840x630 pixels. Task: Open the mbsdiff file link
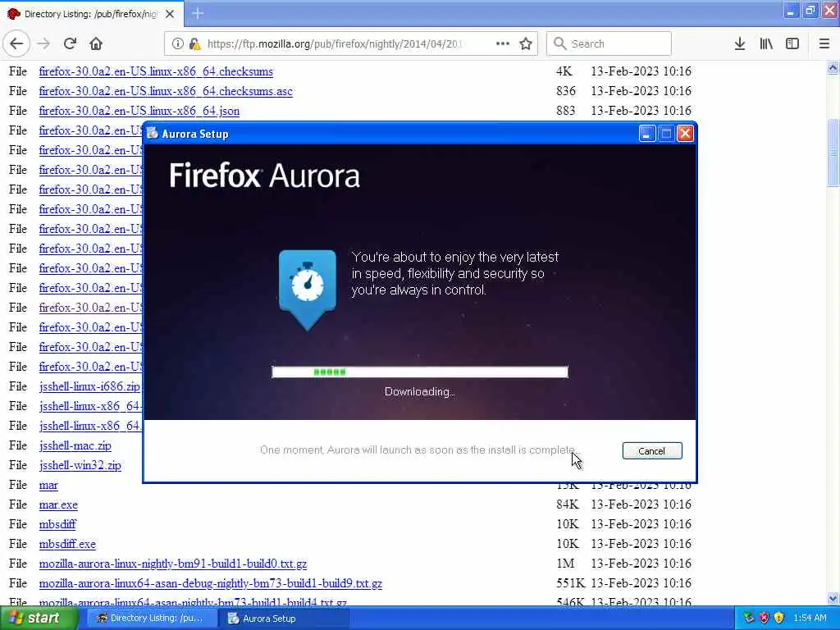pos(57,524)
